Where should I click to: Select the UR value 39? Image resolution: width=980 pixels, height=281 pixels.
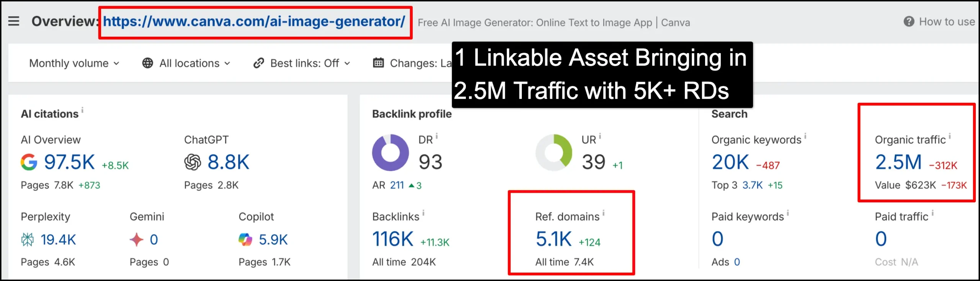[593, 162]
